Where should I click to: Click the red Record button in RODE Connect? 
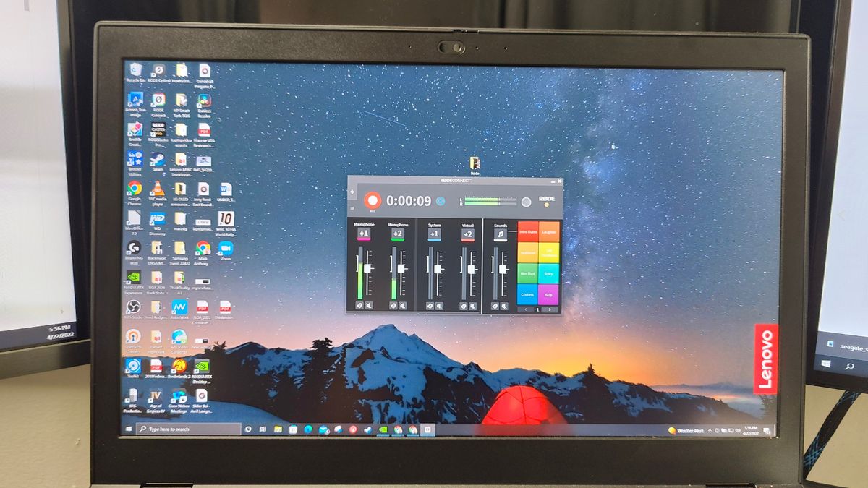373,200
